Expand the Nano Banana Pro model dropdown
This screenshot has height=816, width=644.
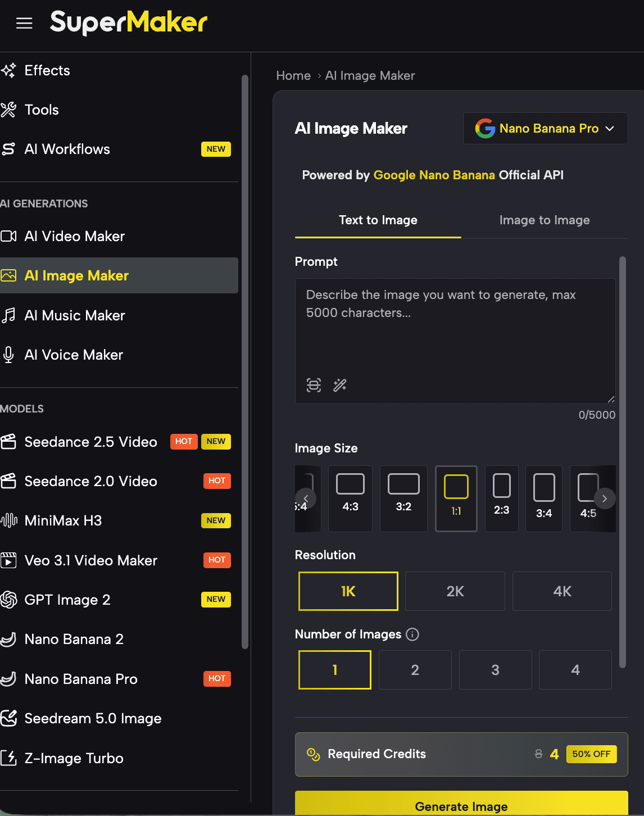545,128
